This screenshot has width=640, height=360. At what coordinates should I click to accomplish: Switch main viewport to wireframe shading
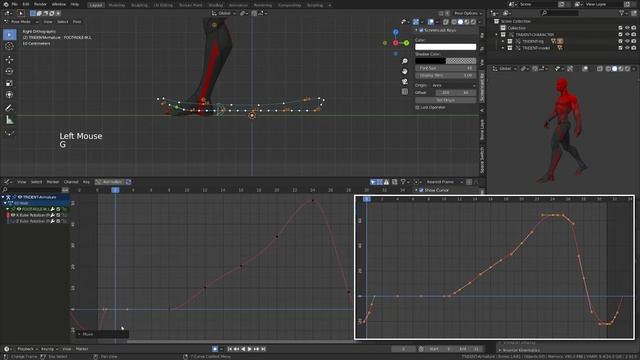454,22
